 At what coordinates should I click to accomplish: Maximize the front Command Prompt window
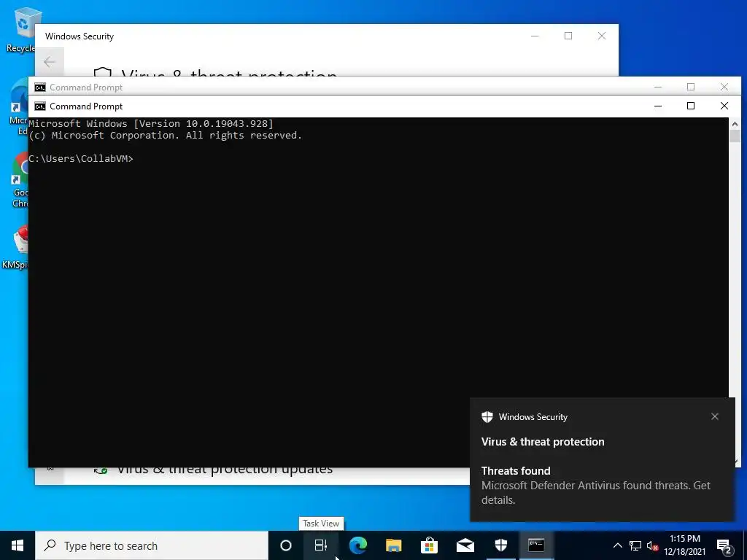click(x=691, y=106)
